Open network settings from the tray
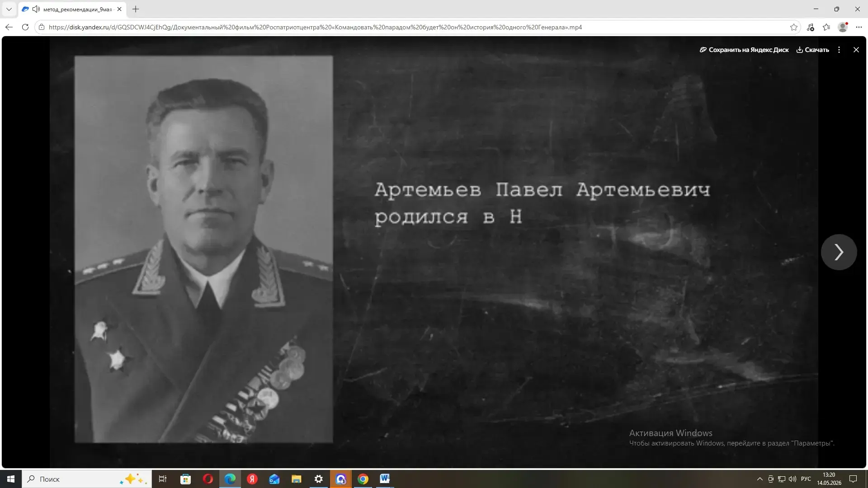Screen dimensions: 868x488 (782, 479)
